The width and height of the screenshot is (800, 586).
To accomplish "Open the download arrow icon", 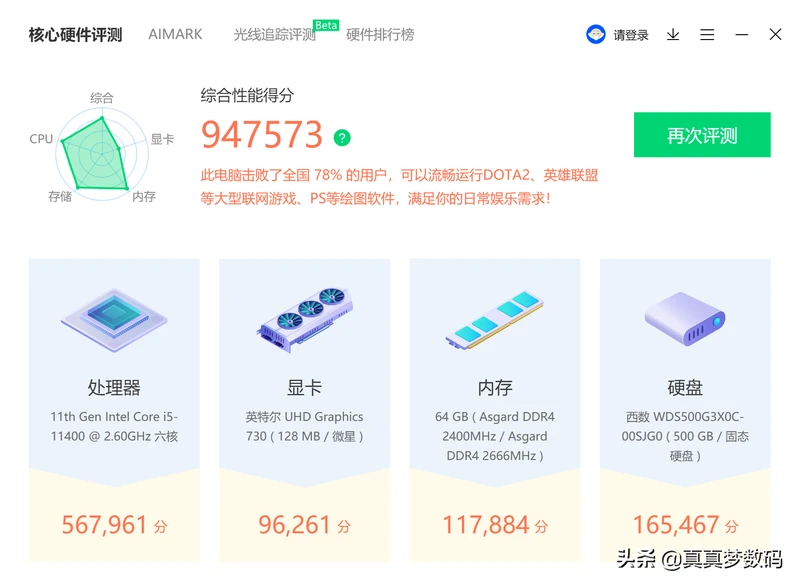I will (x=673, y=35).
